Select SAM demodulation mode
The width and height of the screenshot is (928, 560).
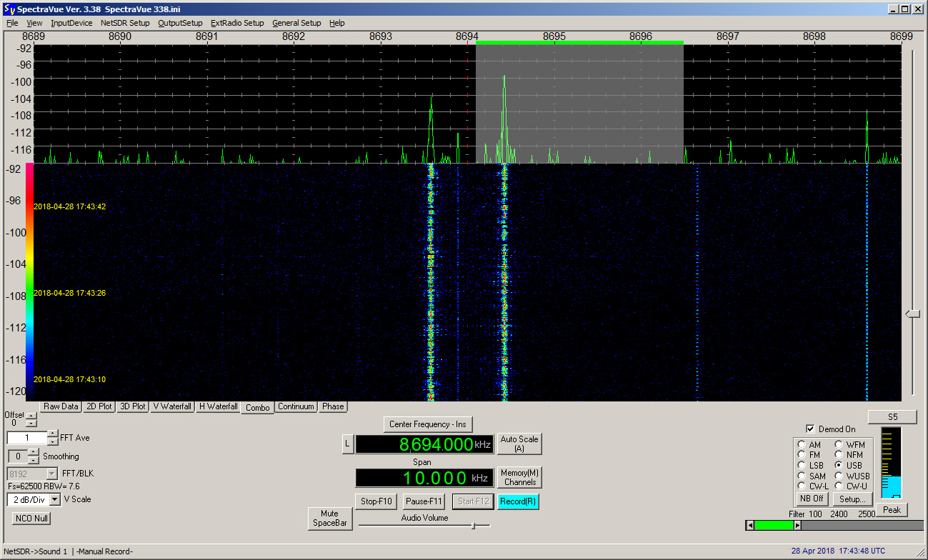pyautogui.click(x=802, y=476)
